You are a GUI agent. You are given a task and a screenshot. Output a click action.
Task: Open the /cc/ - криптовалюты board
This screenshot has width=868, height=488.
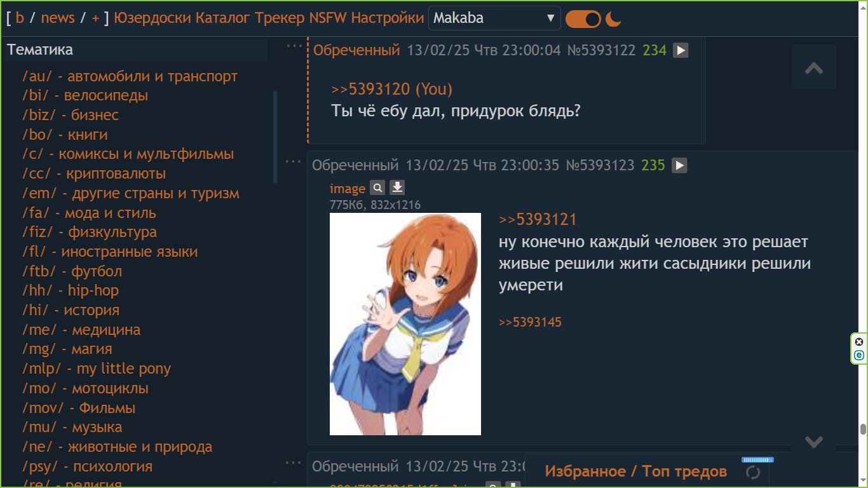(94, 173)
